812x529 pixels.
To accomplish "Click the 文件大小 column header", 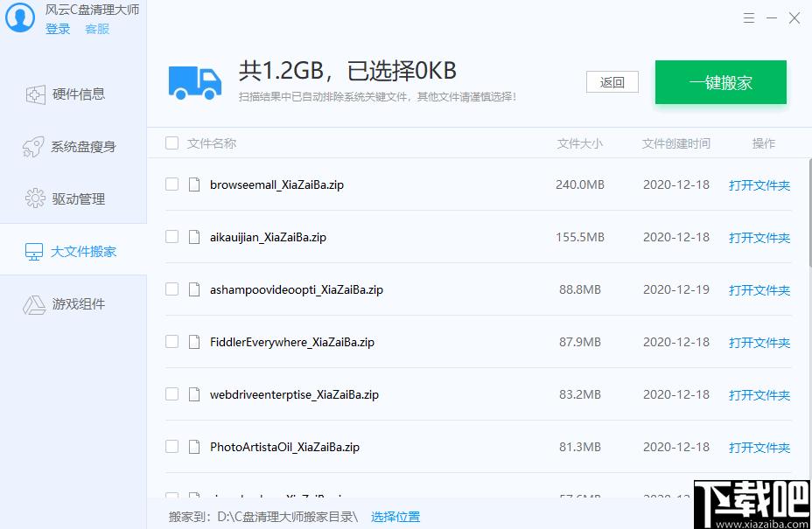I will (580, 143).
